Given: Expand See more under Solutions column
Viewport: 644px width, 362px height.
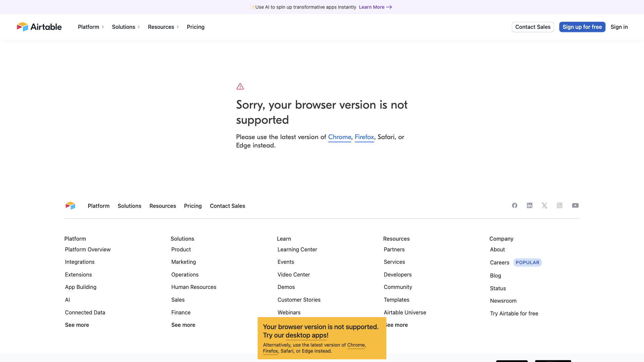Looking at the screenshot, I should 183,325.
